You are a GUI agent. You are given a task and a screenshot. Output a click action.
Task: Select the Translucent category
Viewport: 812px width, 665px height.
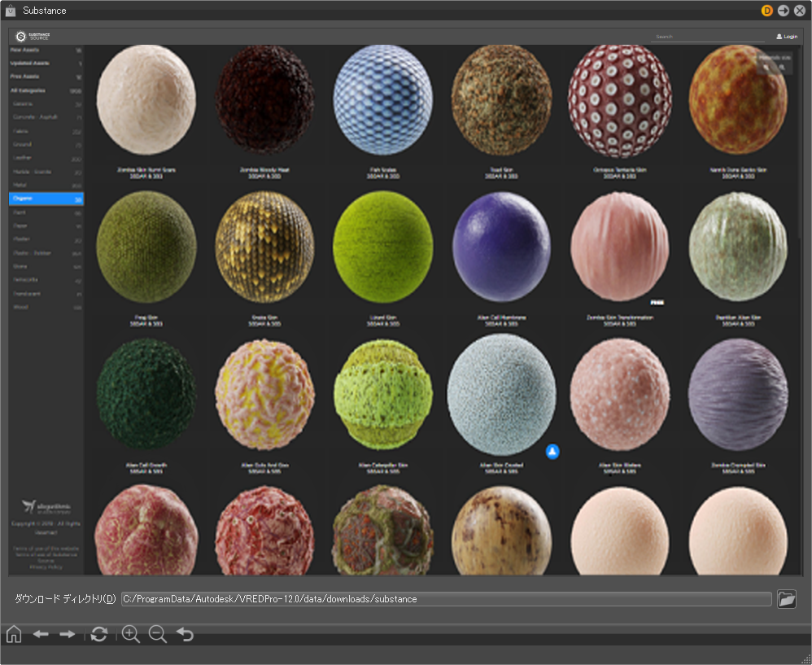pyautogui.click(x=46, y=294)
